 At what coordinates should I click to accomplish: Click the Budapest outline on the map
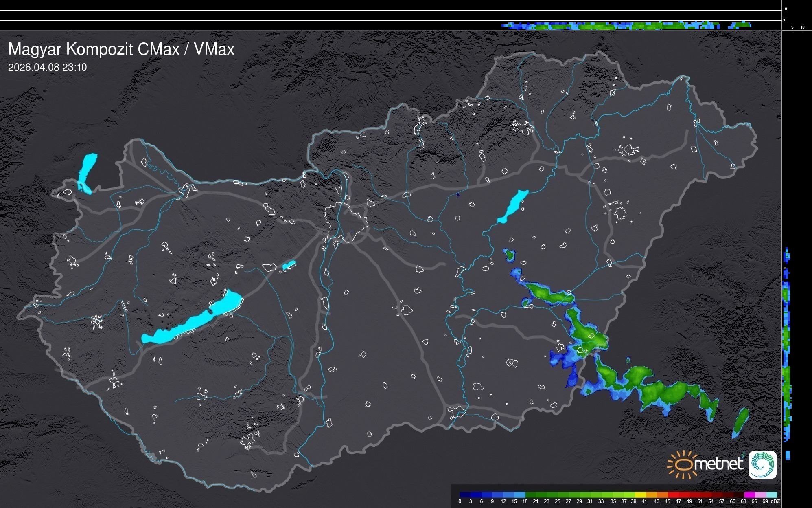[x=346, y=222]
